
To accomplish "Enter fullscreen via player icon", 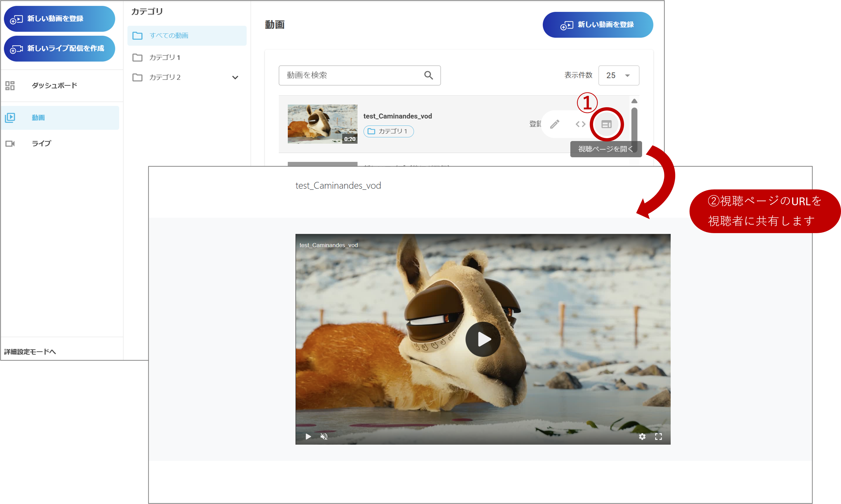I will 659,436.
